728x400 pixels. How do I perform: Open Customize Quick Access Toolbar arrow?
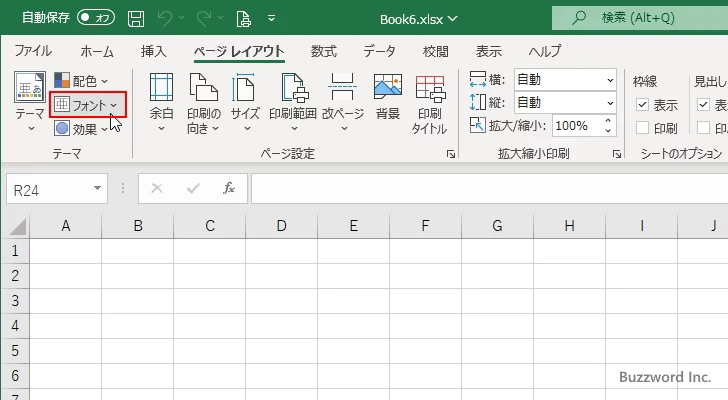point(272,18)
